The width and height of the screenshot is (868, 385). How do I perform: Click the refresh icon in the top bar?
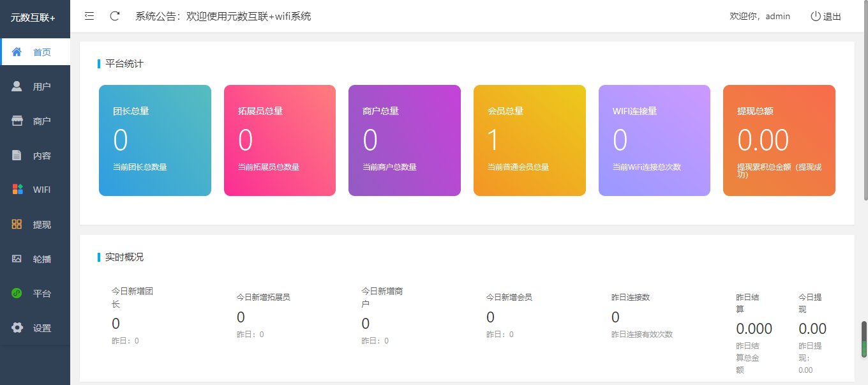(x=114, y=16)
